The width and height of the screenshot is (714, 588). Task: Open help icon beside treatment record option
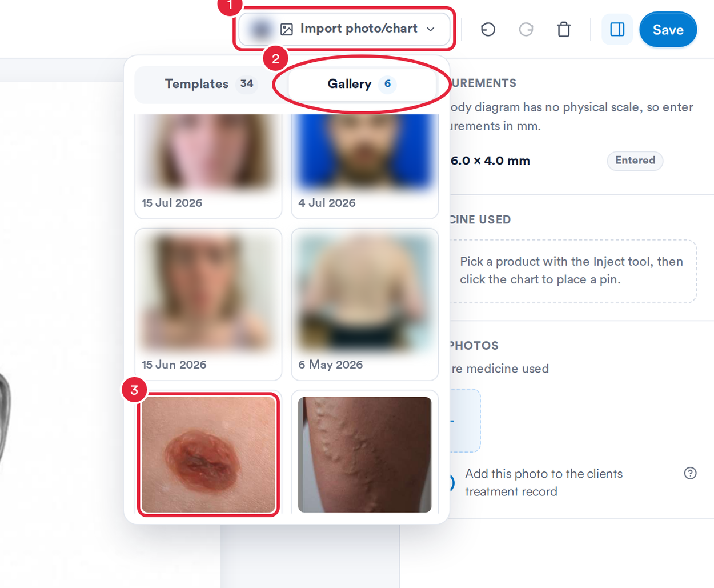point(690,473)
